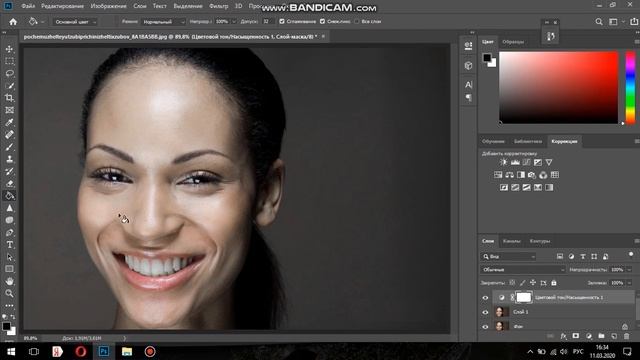Delete layer with trash icon

[x=627, y=336]
